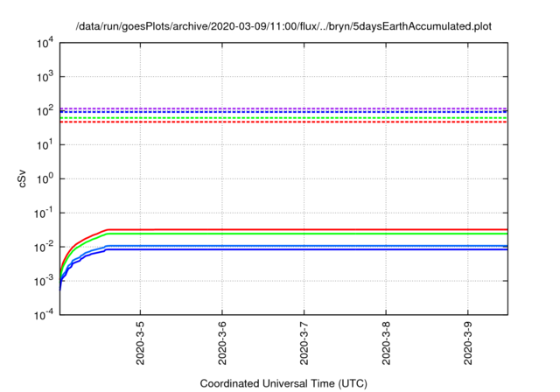The image size is (560, 392).
Task: Select the cSv y-axis label
Action: pyautogui.click(x=22, y=180)
